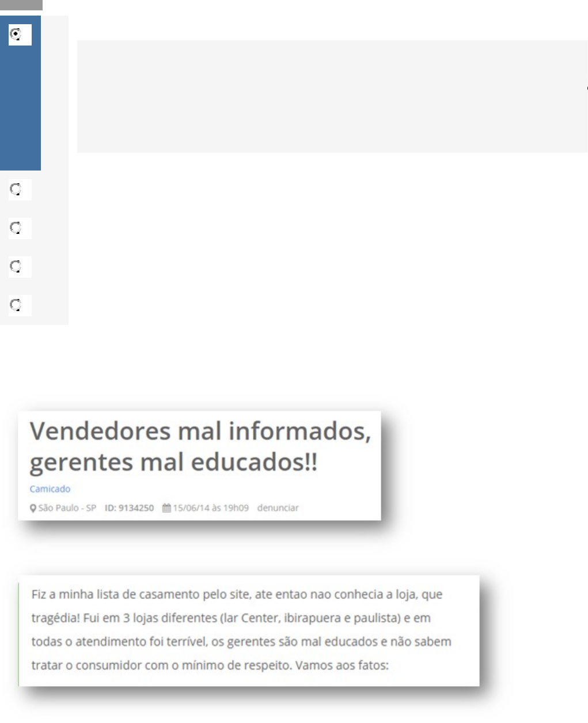588x723 pixels.
Task: Select the second radio button in sidebar
Action: pos(16,190)
